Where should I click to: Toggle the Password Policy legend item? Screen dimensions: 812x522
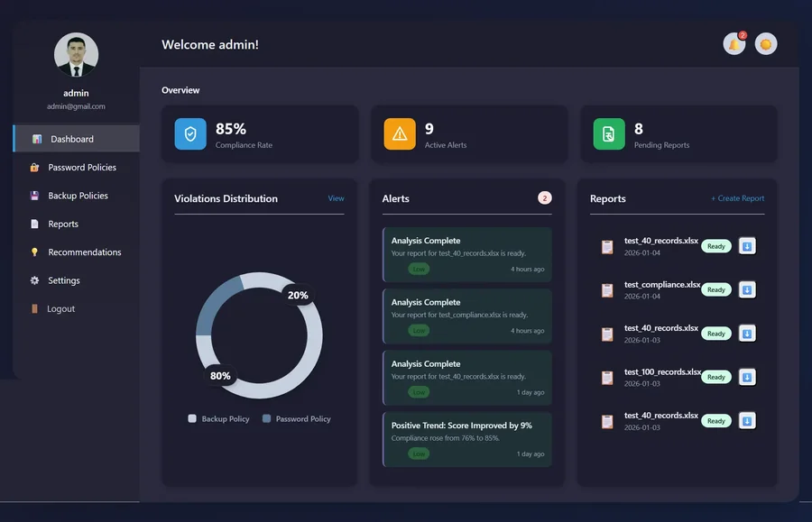296,418
